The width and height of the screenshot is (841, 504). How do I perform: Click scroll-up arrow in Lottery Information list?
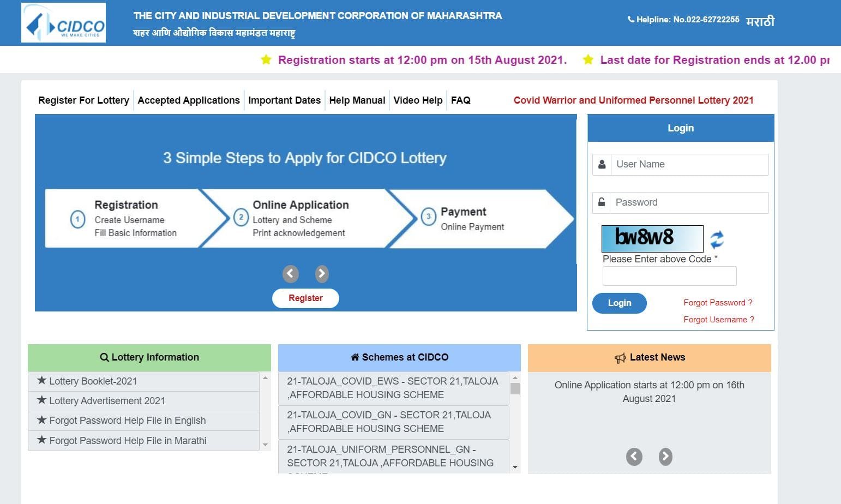(x=265, y=377)
